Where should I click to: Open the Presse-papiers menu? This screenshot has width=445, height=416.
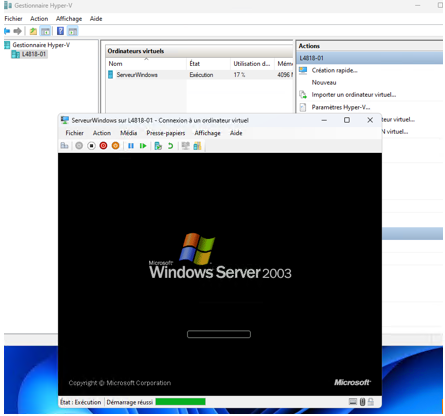(x=166, y=133)
